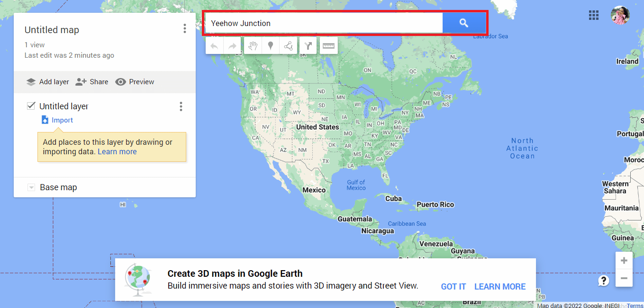Uncheck the Untitled layer checkbox
The image size is (644, 308).
point(31,106)
